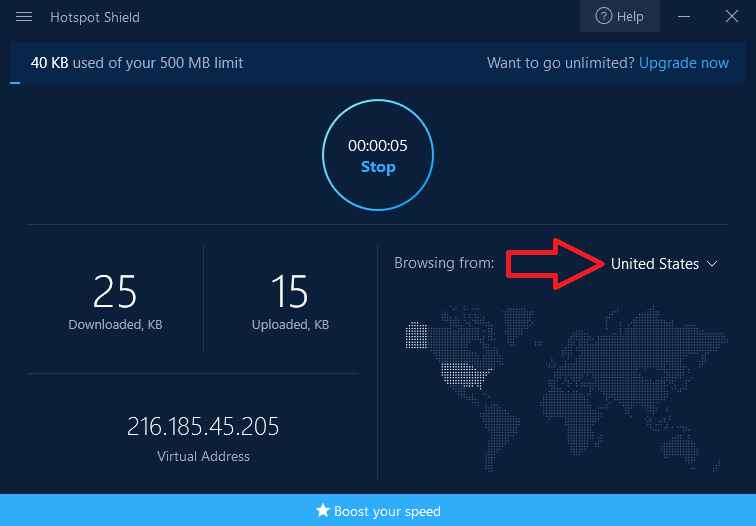Click the world map
The height and width of the screenshot is (526, 756).
click(x=565, y=387)
